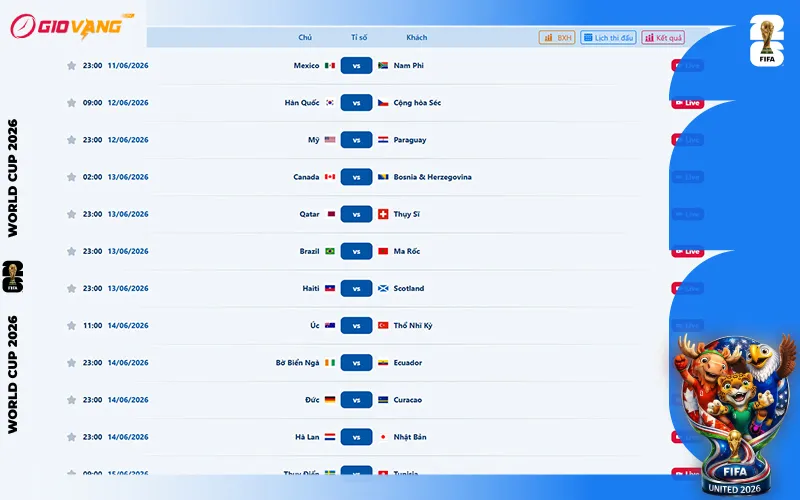Click the vs button for Qatar match
The width and height of the screenshot is (800, 500).
click(356, 214)
